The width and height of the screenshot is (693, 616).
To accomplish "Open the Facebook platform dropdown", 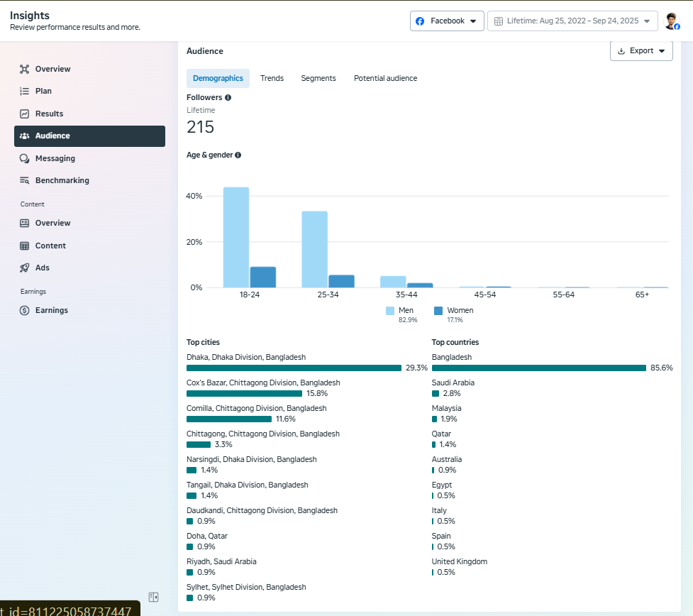I will click(x=447, y=21).
